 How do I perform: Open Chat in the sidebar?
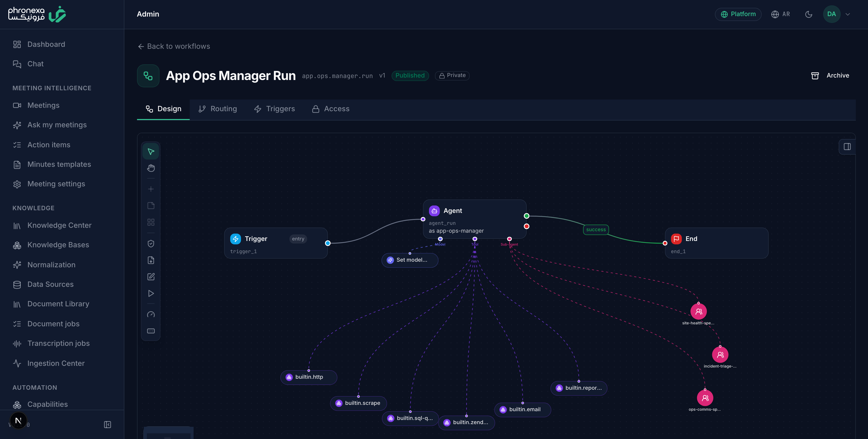62,64
